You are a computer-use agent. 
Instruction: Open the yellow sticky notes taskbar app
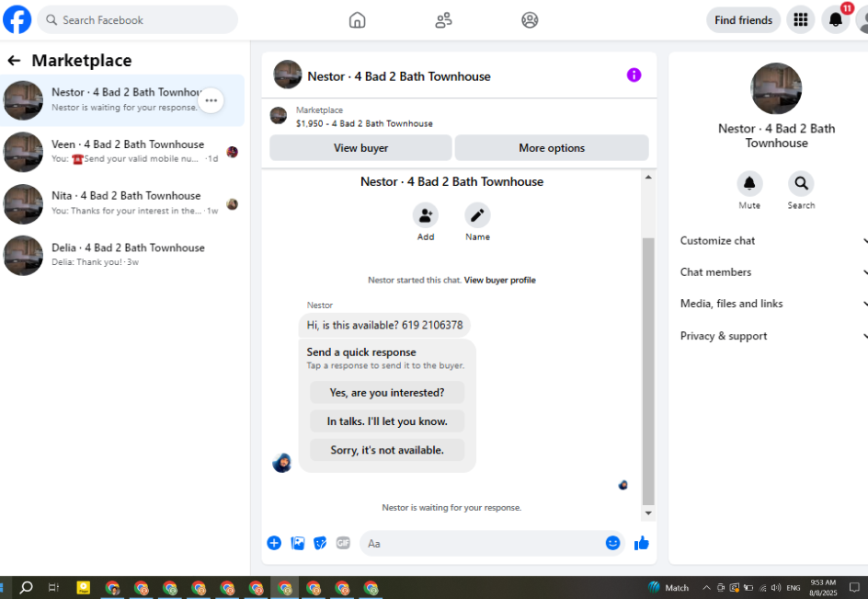click(x=84, y=587)
